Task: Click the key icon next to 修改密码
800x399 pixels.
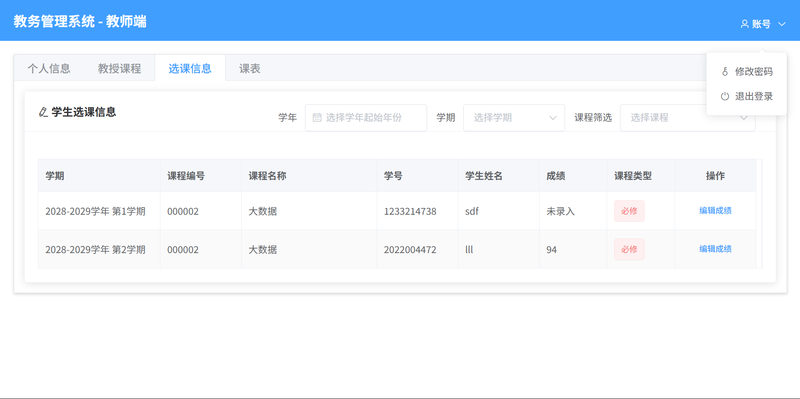Action: click(x=725, y=72)
